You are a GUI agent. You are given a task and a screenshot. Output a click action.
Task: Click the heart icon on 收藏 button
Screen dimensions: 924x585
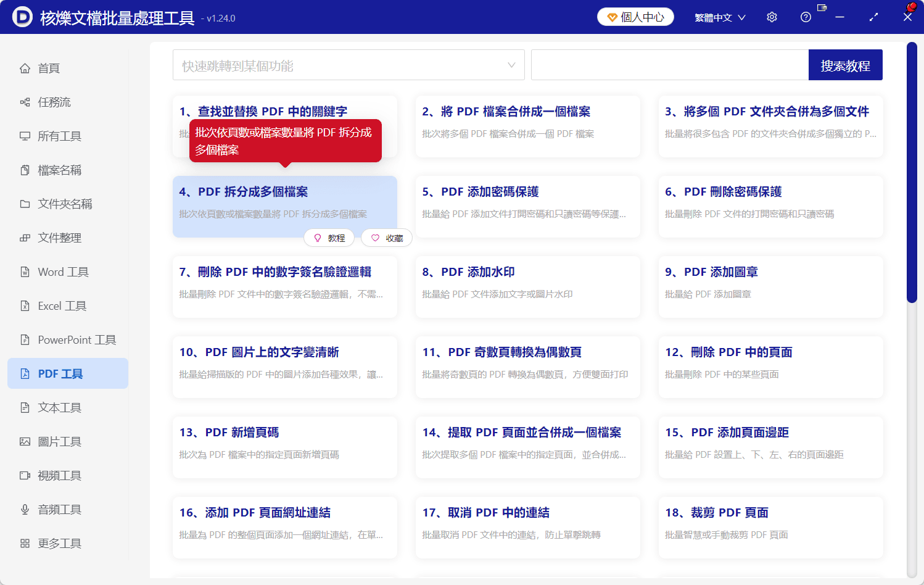[x=375, y=238]
